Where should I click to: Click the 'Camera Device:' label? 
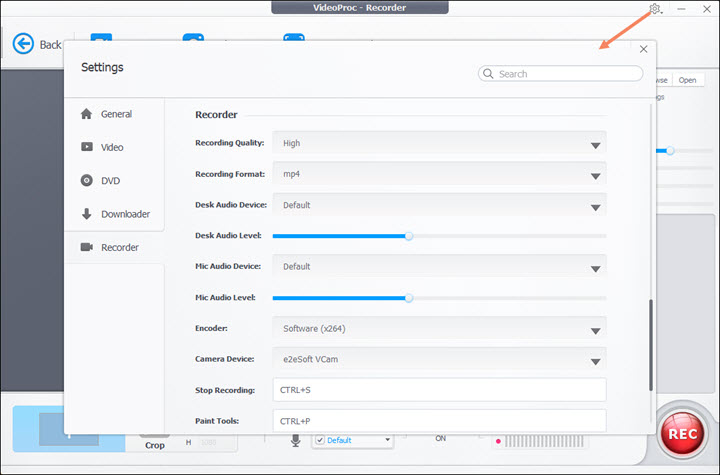[x=225, y=359]
